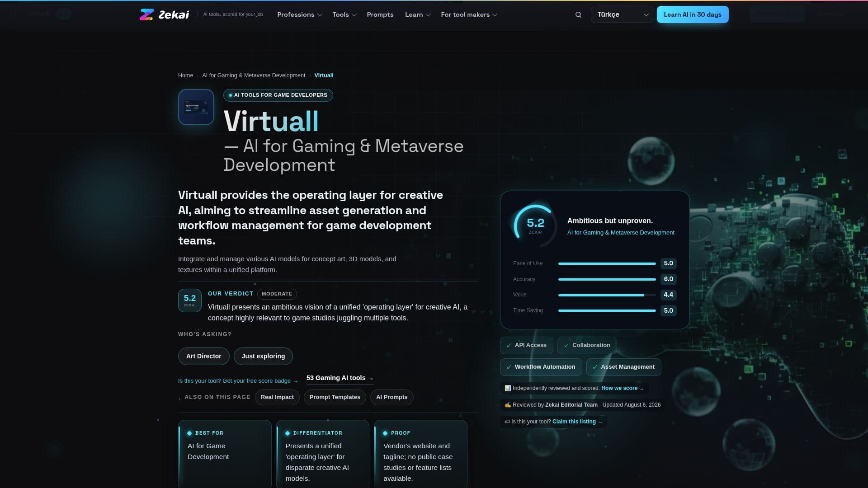Click the Zekai logo icon
Viewport: 868px width, 488px height.
pyautogui.click(x=146, y=14)
